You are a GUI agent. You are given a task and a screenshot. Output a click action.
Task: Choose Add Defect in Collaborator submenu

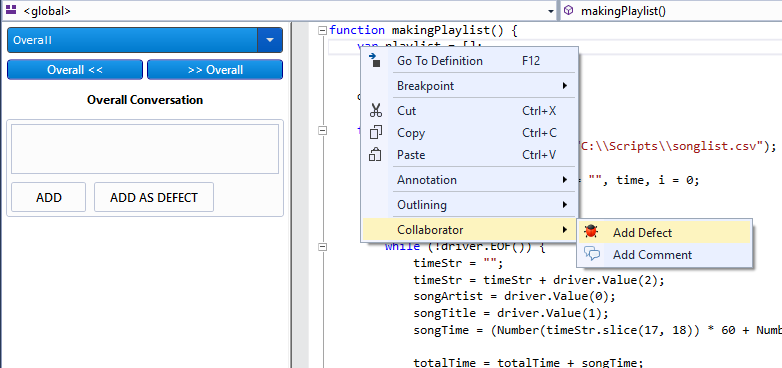point(664,232)
